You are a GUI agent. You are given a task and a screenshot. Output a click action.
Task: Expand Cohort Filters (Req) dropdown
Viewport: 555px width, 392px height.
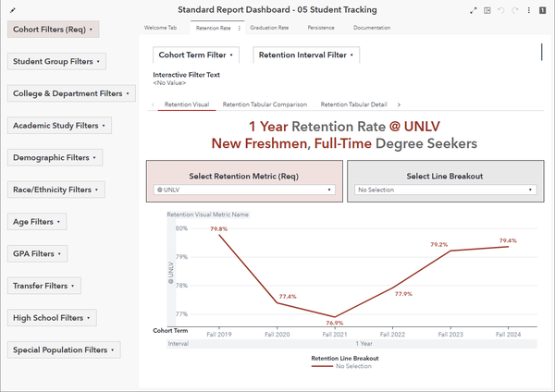tap(54, 30)
